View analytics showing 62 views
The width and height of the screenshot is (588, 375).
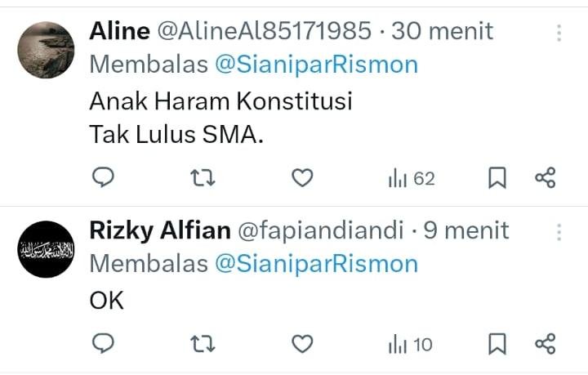click(x=412, y=178)
